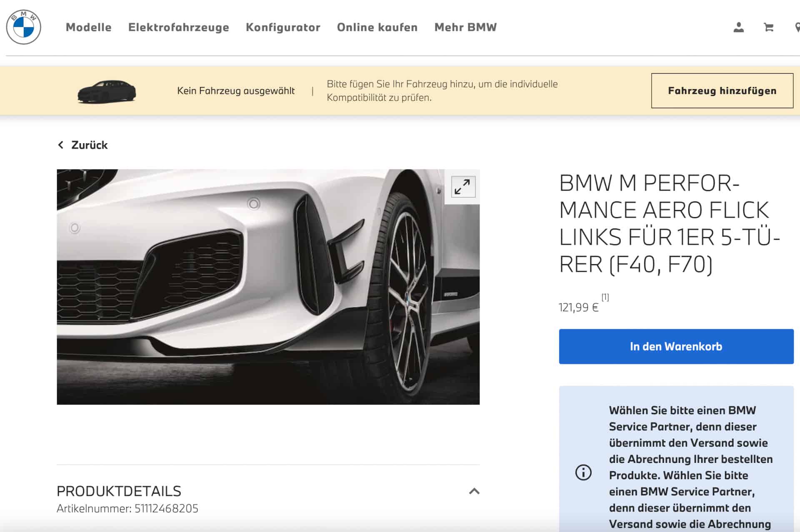This screenshot has height=532, width=800.
Task: Go back with Zurück link
Action: 89,145
